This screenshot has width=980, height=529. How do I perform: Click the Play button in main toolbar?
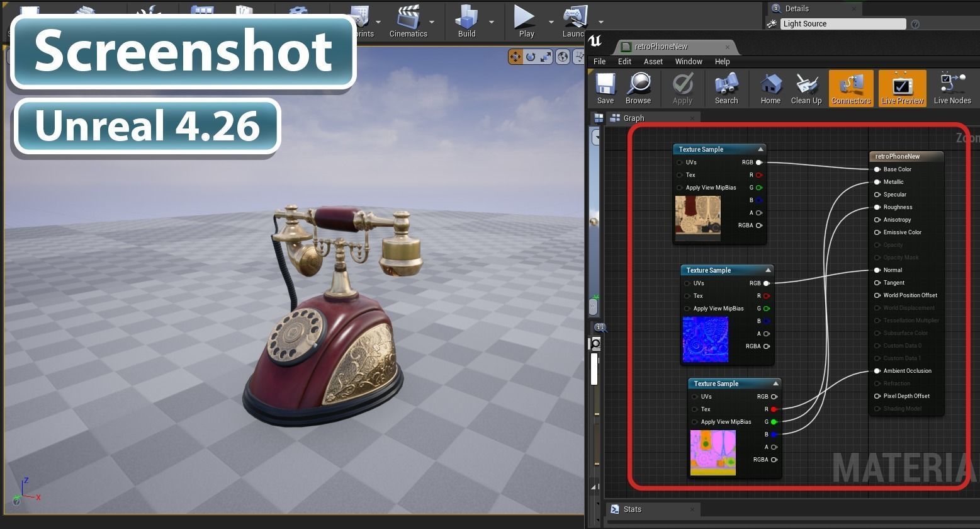pyautogui.click(x=525, y=17)
